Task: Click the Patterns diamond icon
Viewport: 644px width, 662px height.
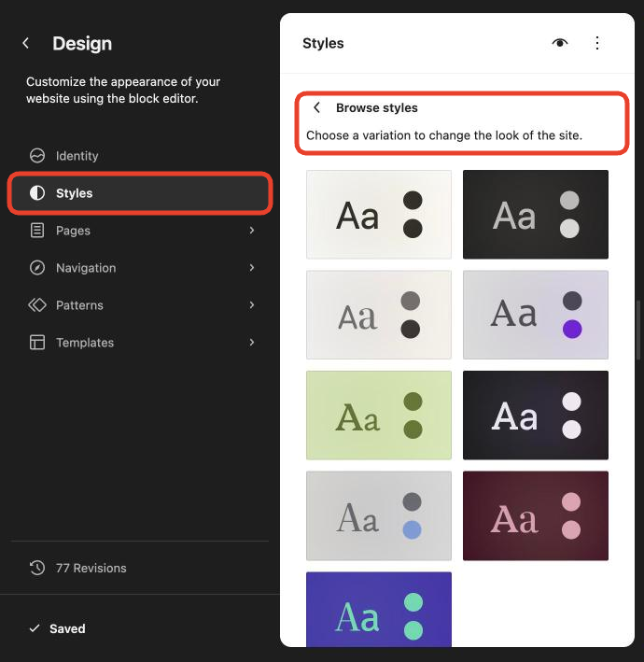Action: [37, 304]
